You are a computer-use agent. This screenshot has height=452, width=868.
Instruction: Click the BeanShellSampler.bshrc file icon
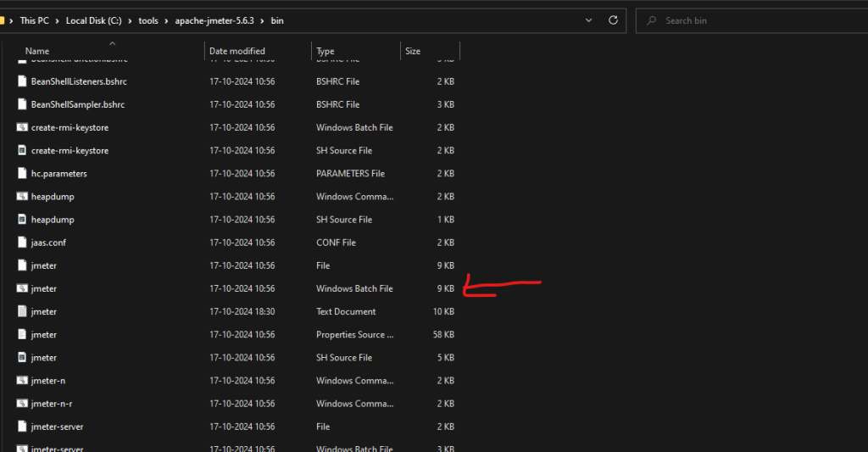(x=23, y=104)
